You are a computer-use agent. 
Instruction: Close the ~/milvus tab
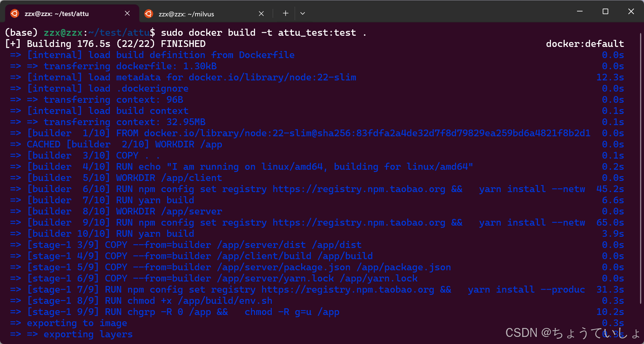261,14
